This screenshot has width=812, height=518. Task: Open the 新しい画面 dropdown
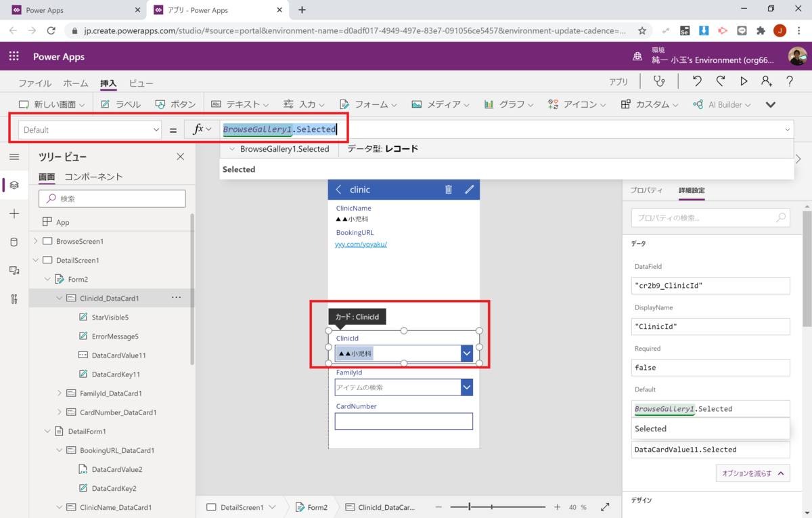pyautogui.click(x=51, y=104)
